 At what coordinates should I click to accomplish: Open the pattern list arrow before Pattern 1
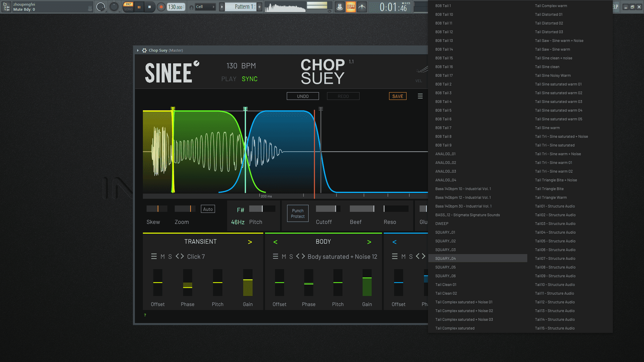pyautogui.click(x=222, y=7)
